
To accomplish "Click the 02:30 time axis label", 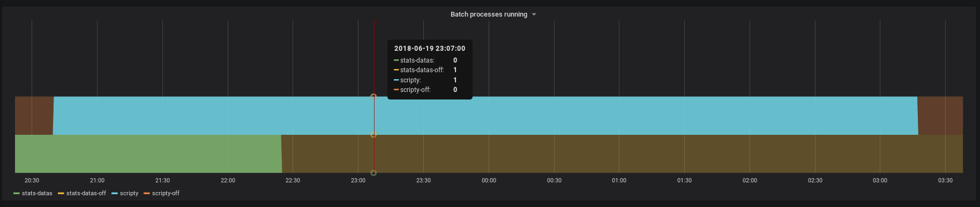I will point(815,181).
